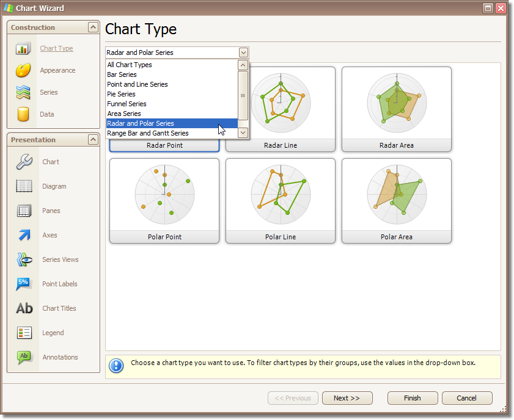
Task: Open the Data cylinder icon
Action: pos(23,114)
